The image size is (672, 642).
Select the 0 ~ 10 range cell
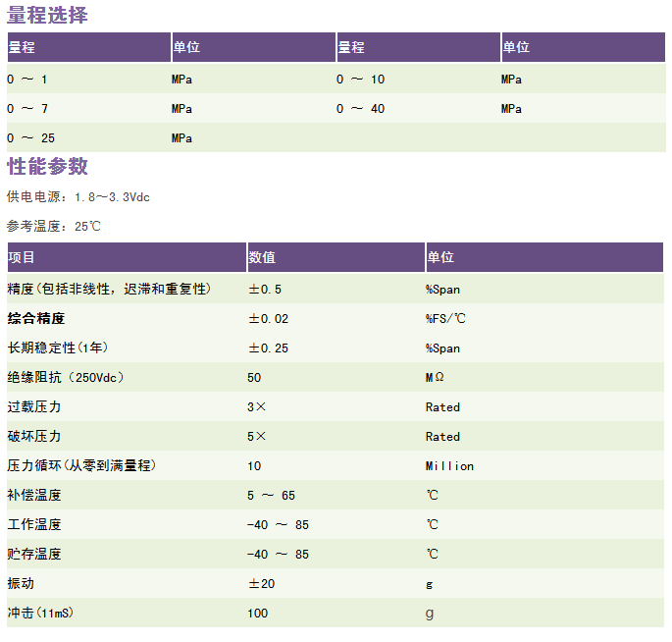click(360, 80)
